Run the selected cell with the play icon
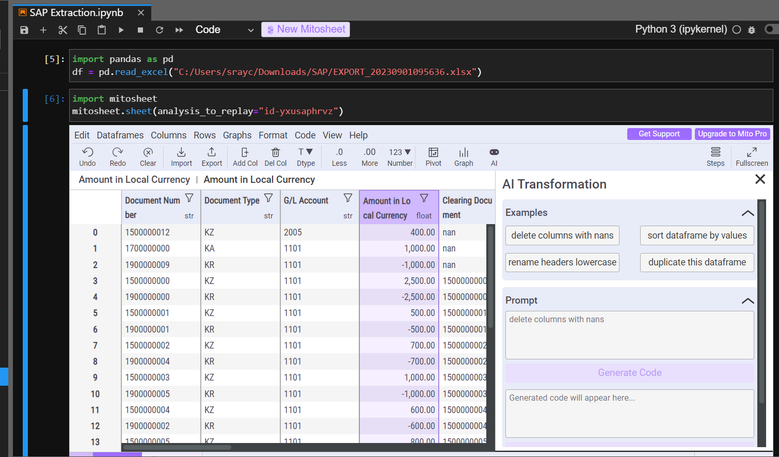The image size is (779, 457). pyautogui.click(x=121, y=30)
